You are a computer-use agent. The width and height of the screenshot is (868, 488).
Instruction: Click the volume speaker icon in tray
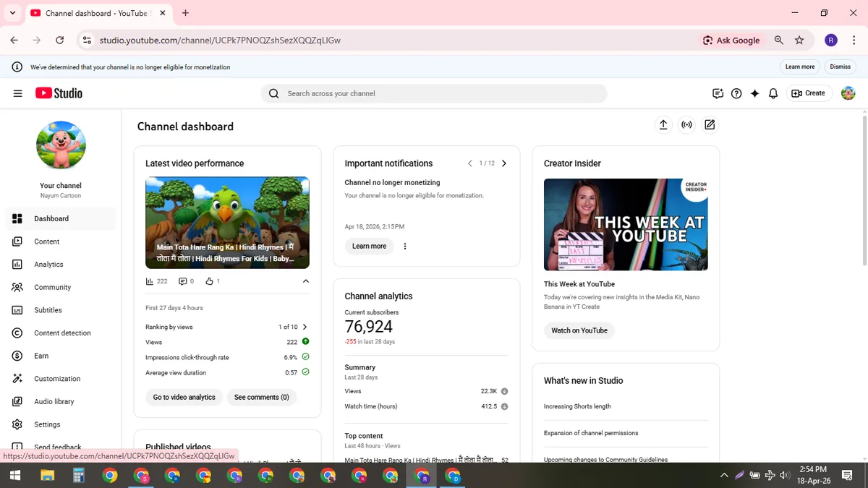tap(785, 475)
